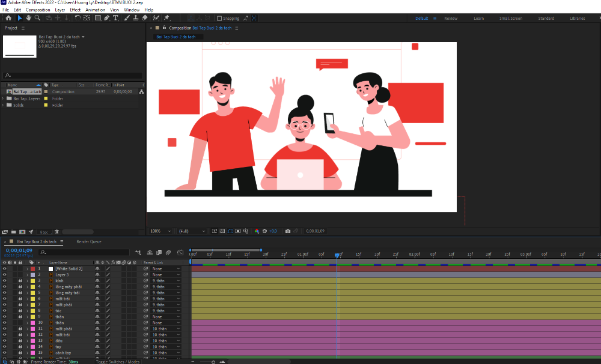This screenshot has width=601, height=364.
Task: Click the timeline layer search field
Action: click(84, 252)
